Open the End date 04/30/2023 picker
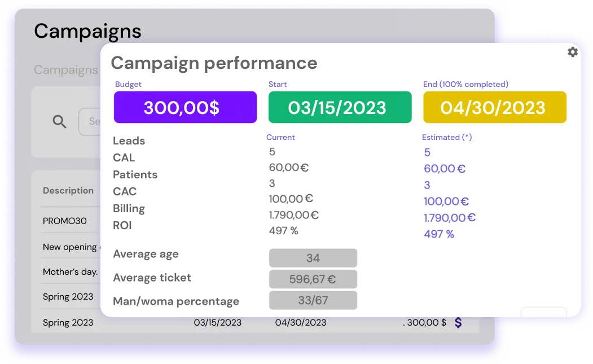593x364 pixels. (495, 107)
